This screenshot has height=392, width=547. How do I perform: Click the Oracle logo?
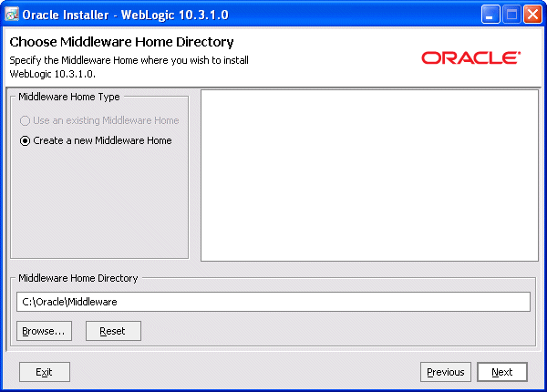pyautogui.click(x=471, y=58)
